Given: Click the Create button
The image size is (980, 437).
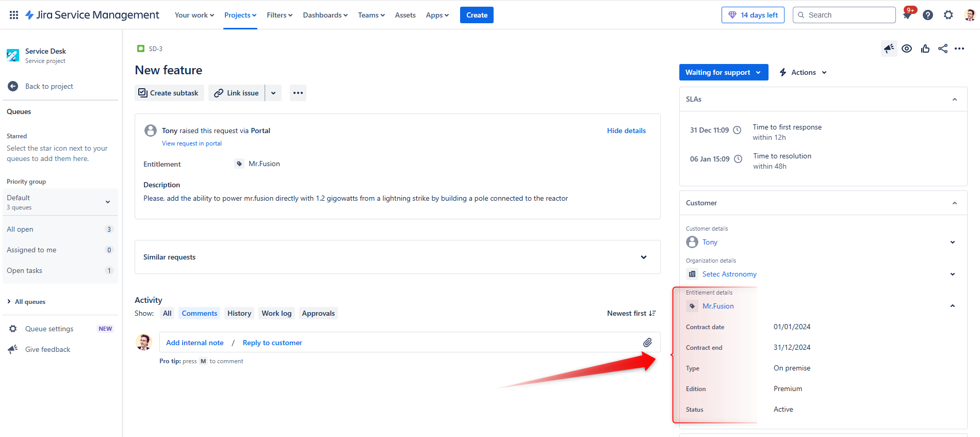Looking at the screenshot, I should (477, 15).
